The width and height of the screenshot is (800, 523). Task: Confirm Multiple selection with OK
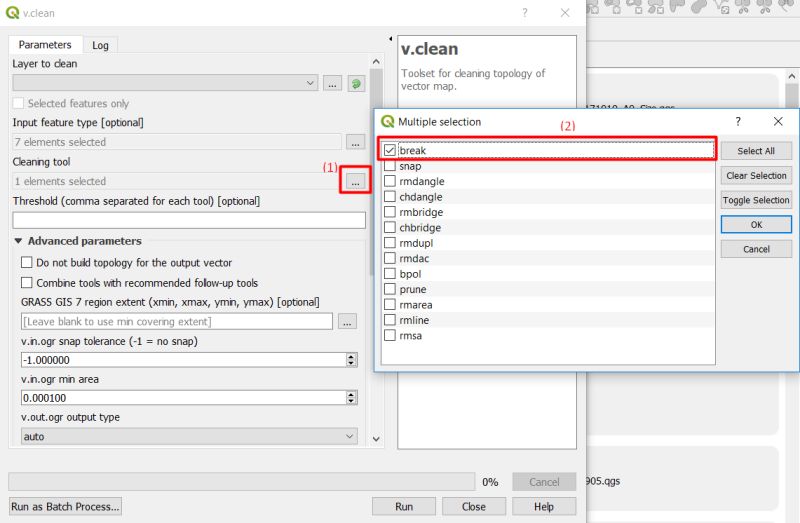pos(756,225)
